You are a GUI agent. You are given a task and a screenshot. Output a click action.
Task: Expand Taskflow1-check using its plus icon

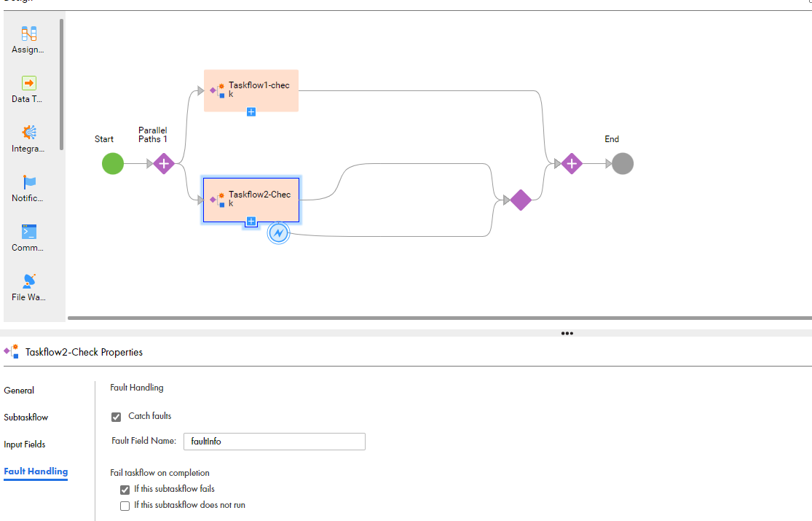[251, 112]
